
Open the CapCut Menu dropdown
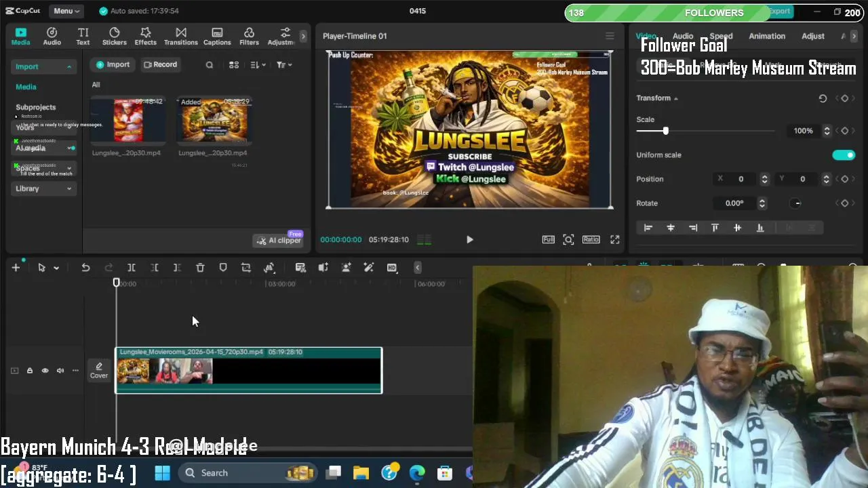point(66,11)
